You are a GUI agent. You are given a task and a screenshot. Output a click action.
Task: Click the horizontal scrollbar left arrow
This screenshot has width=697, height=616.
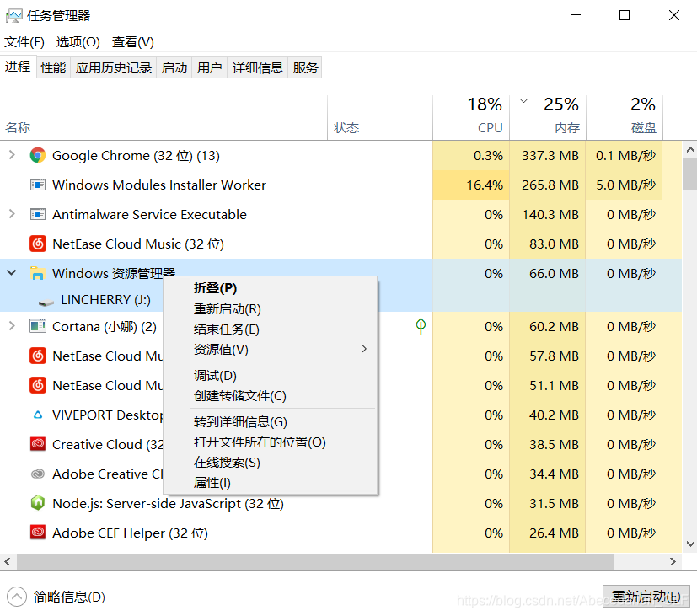[8, 561]
